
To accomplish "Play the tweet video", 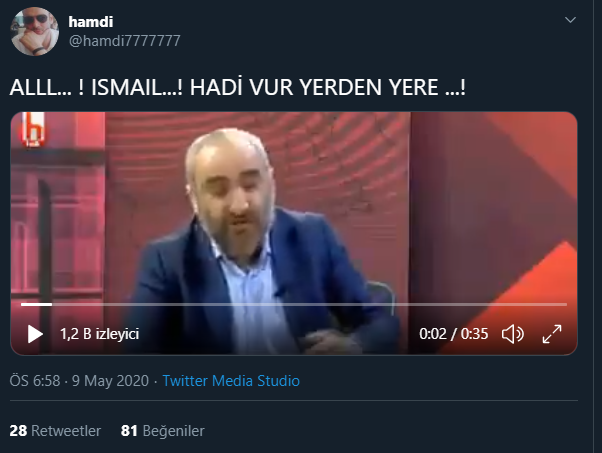I will point(35,334).
